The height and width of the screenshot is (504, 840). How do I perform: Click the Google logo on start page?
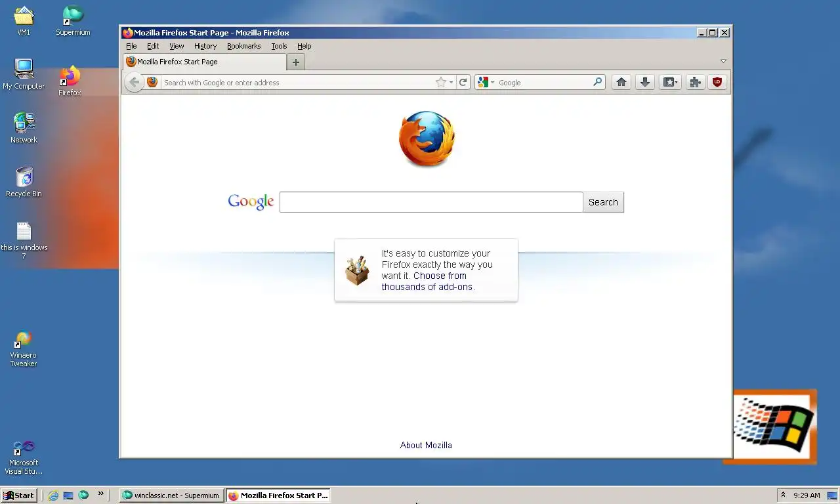[251, 202]
